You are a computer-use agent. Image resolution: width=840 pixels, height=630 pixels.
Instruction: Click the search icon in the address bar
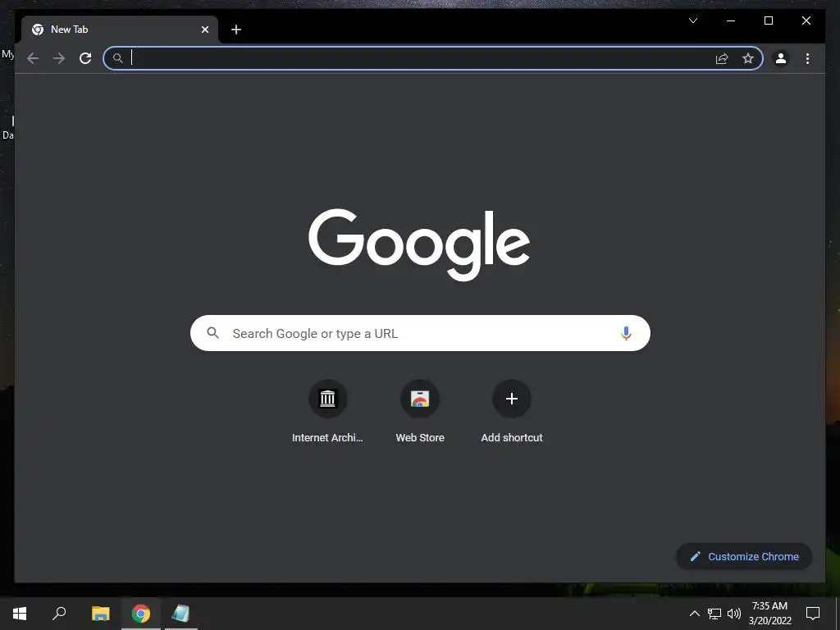(x=118, y=58)
